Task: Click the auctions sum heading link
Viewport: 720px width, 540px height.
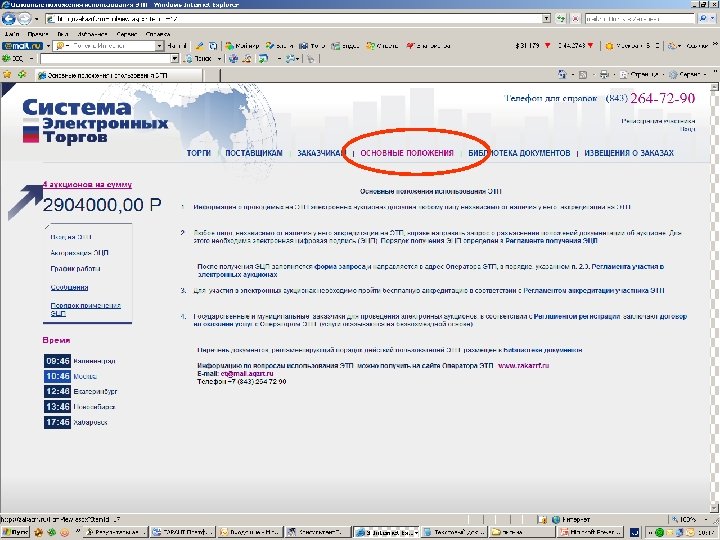Action: tap(87, 185)
